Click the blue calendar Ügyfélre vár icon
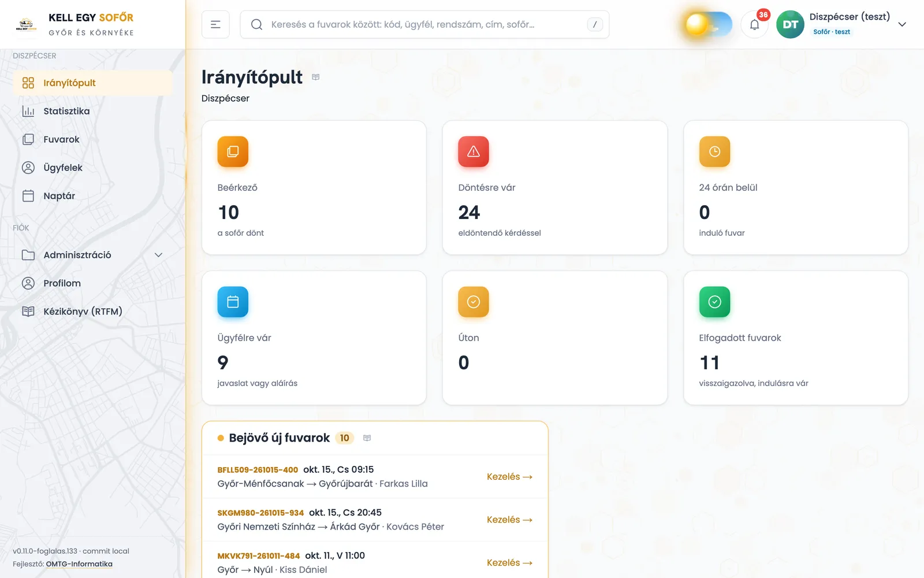The width and height of the screenshot is (924, 578). pyautogui.click(x=233, y=302)
